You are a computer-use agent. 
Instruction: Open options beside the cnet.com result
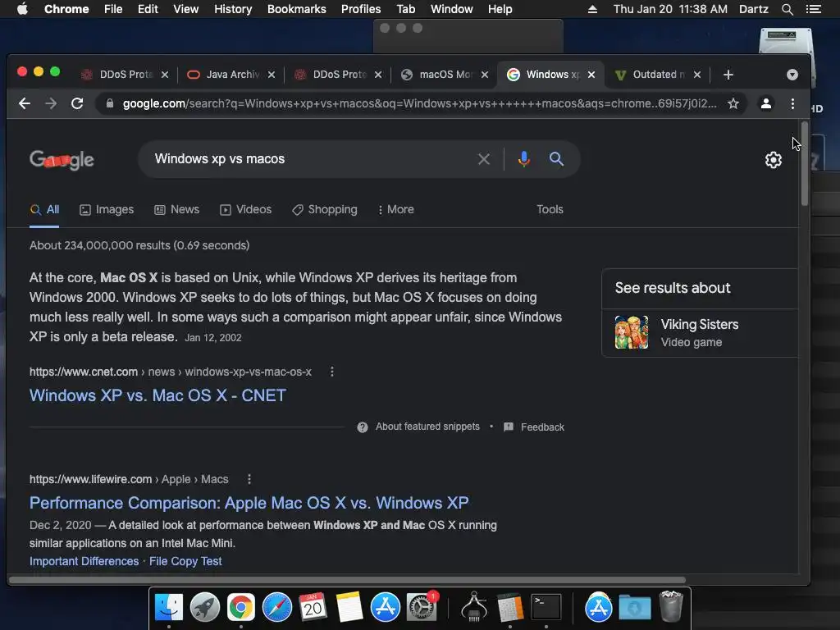pos(332,372)
